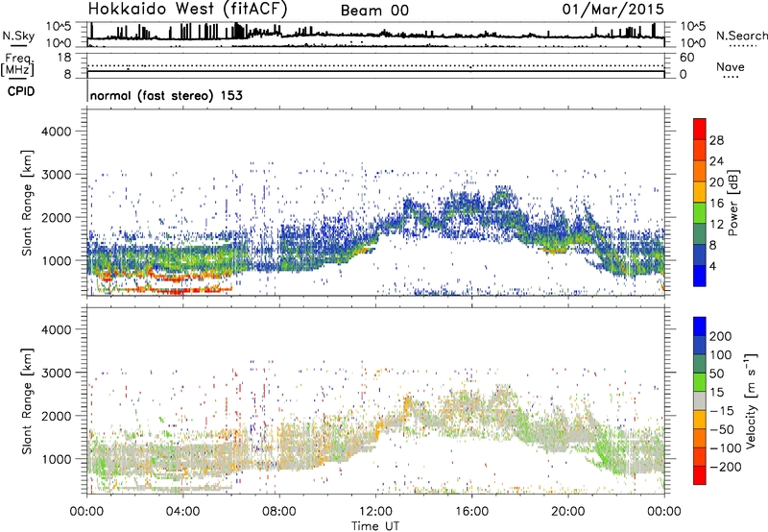Click the 'Beam 00' label
This screenshot has width=768, height=532.
[x=374, y=11]
